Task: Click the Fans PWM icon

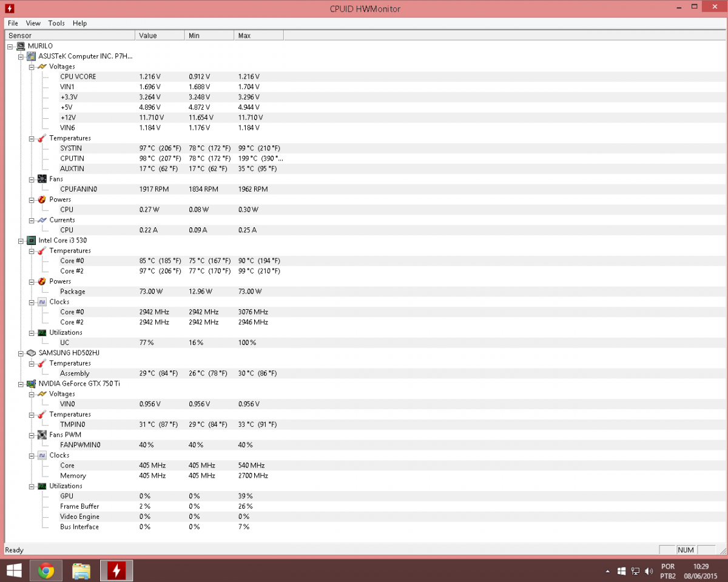Action: pyautogui.click(x=42, y=435)
